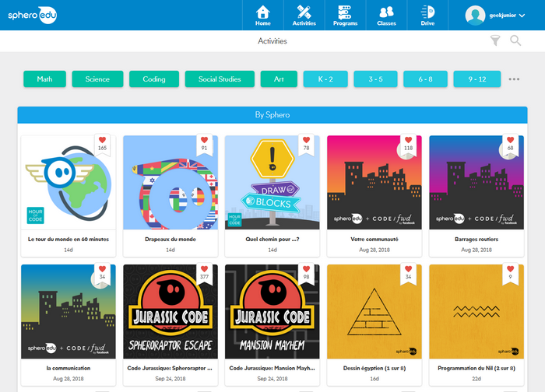This screenshot has height=392, width=545.
Task: Select the K - 2 grade filter
Action: tap(325, 79)
